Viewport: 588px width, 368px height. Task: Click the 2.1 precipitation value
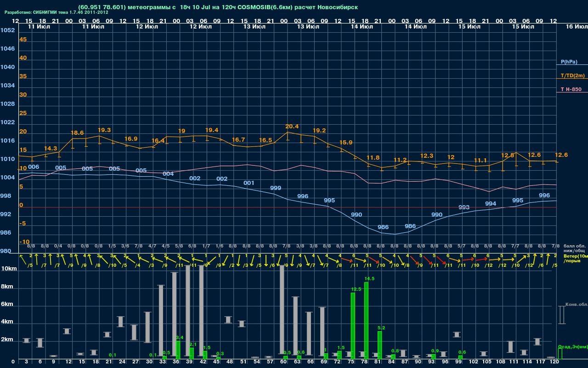click(193, 345)
